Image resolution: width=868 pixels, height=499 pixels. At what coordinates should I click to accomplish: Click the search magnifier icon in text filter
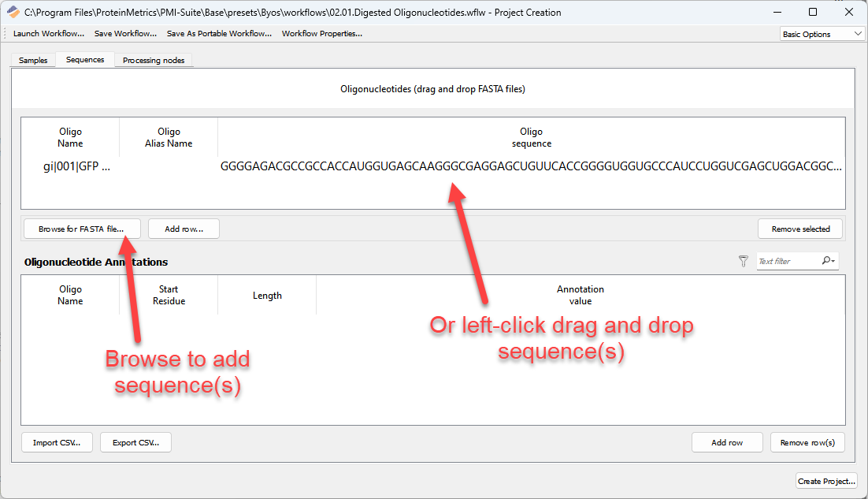click(827, 261)
